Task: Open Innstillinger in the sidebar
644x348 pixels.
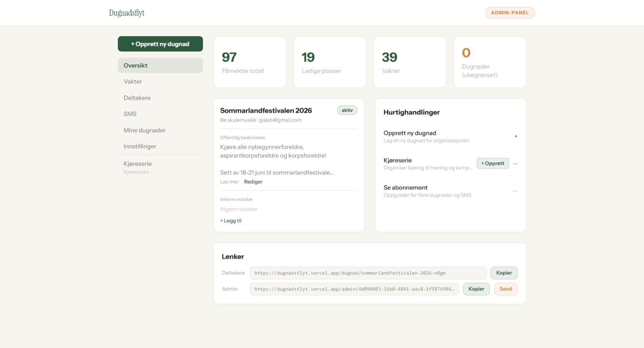Action: (160, 146)
